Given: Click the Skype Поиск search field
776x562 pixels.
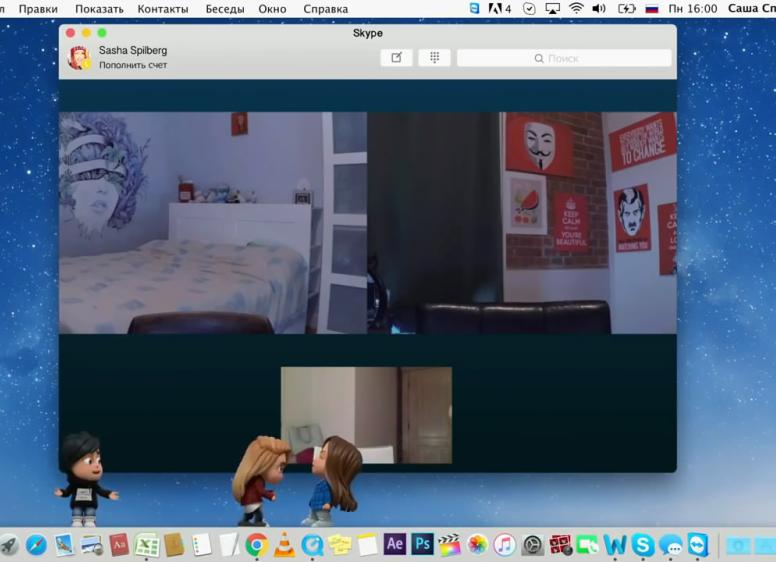Looking at the screenshot, I should click(x=564, y=58).
